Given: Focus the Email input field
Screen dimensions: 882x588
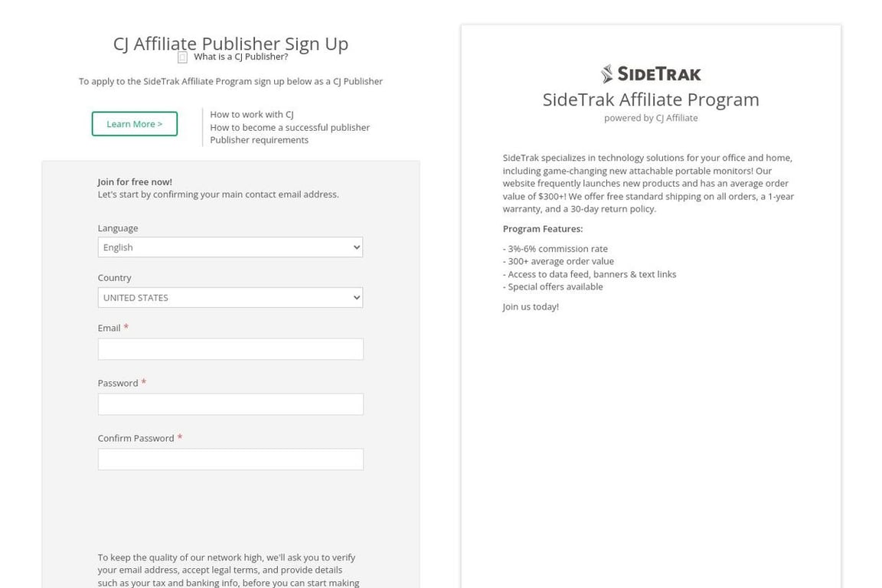Looking at the screenshot, I should [230, 349].
